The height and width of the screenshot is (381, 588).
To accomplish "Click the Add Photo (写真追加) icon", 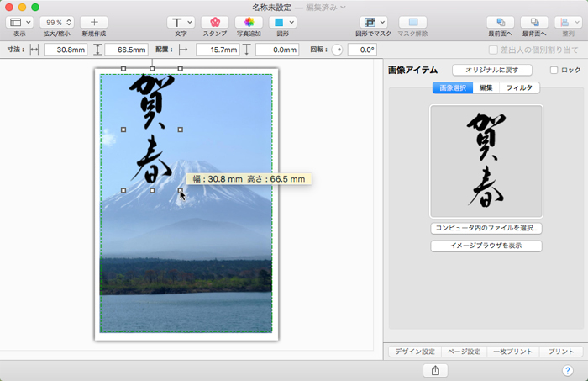I will 249,22.
